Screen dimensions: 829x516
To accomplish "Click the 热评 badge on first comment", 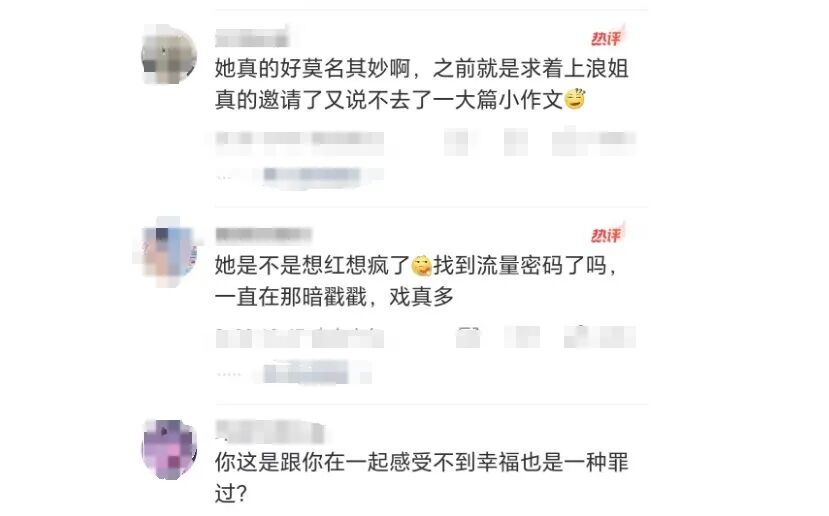I will click(607, 37).
